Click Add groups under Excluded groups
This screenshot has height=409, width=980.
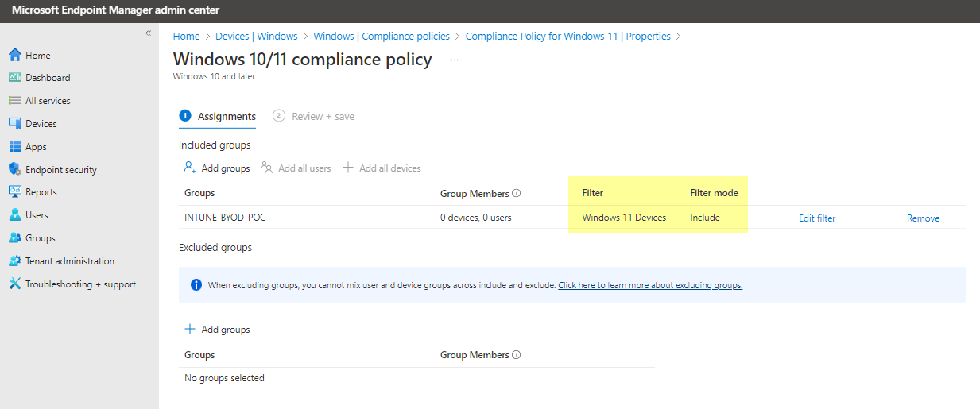(217, 329)
